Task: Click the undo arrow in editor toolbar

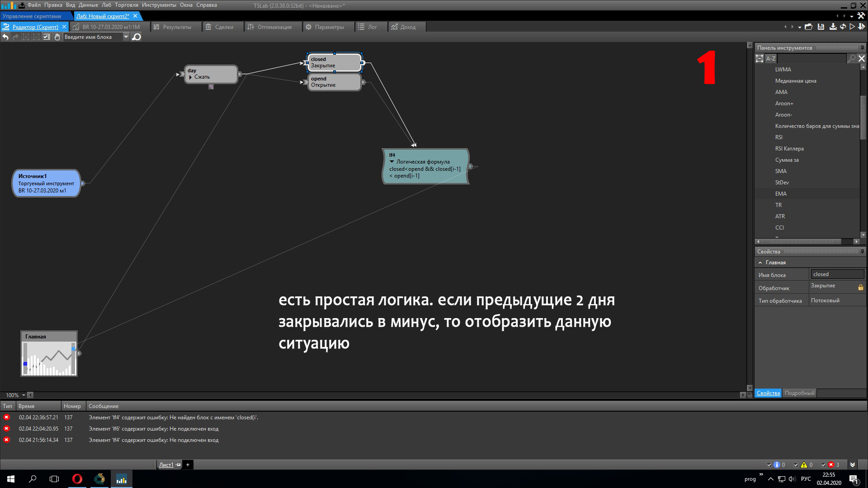Action: point(5,37)
